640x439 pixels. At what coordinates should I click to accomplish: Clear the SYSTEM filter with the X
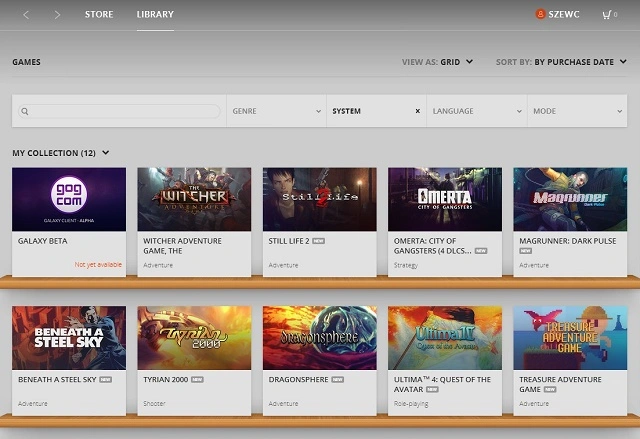click(x=418, y=111)
